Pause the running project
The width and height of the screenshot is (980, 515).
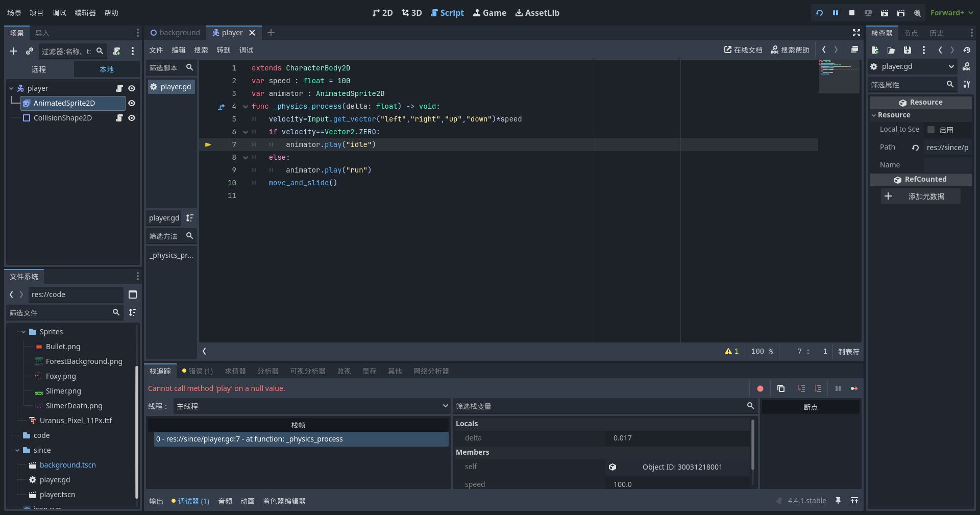(x=836, y=13)
